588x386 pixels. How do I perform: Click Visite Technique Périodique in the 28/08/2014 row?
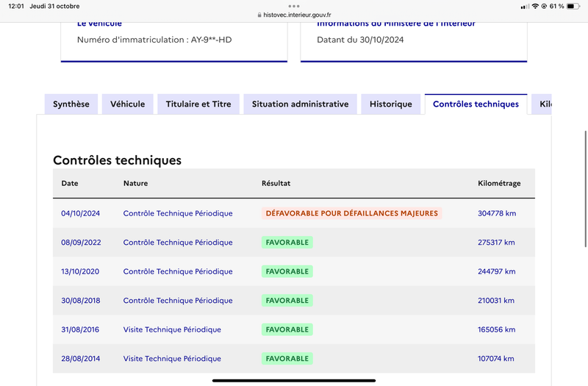(x=172, y=359)
